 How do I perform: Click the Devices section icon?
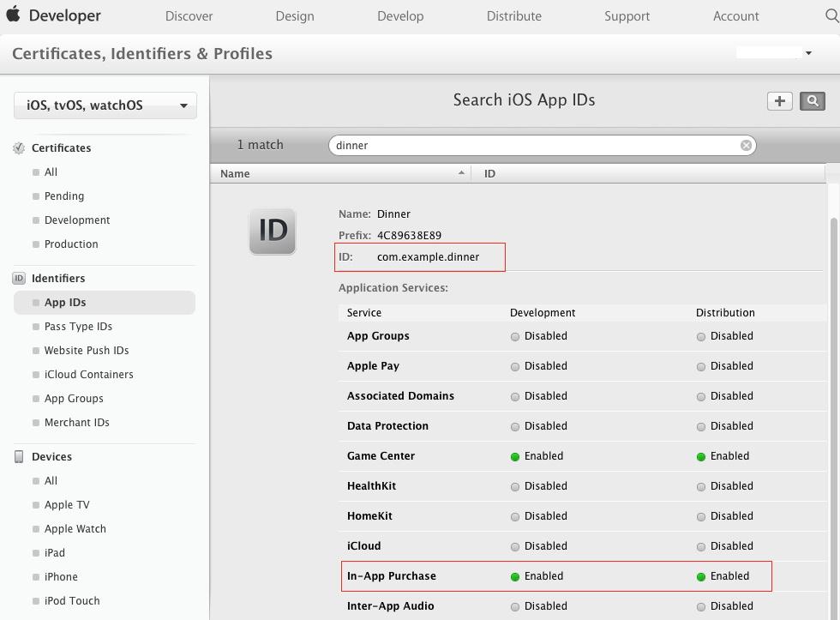pyautogui.click(x=19, y=457)
